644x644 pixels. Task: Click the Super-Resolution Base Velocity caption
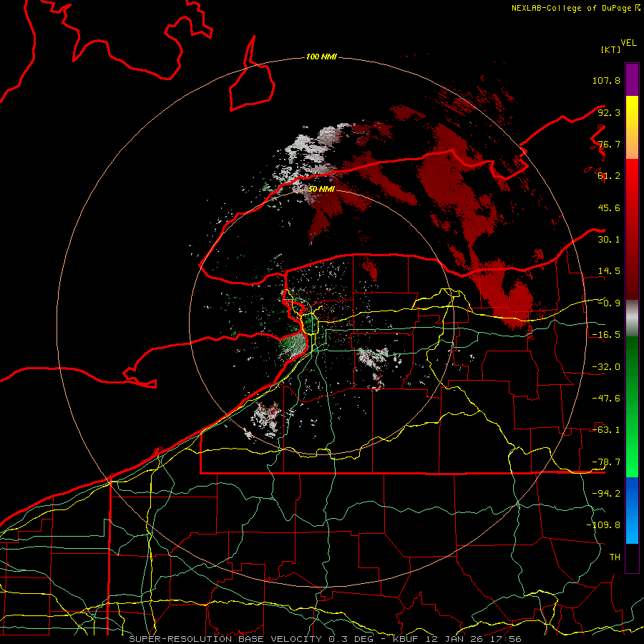[x=325, y=639]
